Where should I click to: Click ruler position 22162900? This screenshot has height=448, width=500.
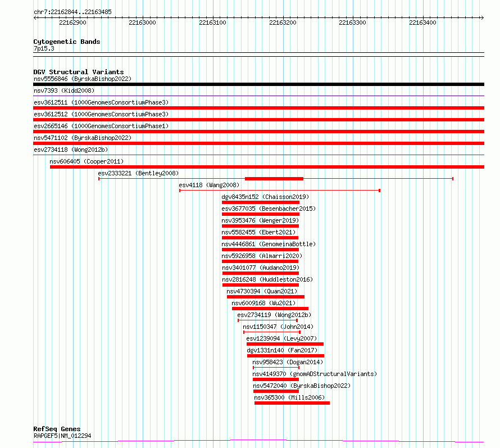72,22
